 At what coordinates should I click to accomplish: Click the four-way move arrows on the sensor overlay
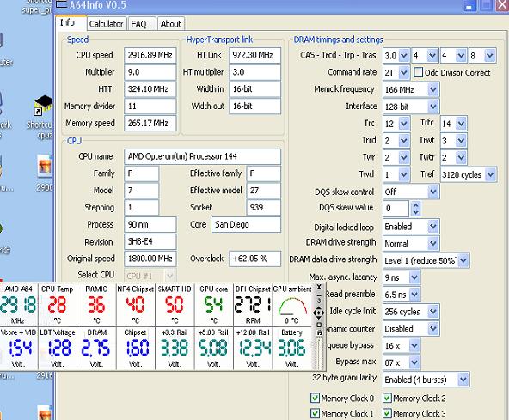[318, 313]
